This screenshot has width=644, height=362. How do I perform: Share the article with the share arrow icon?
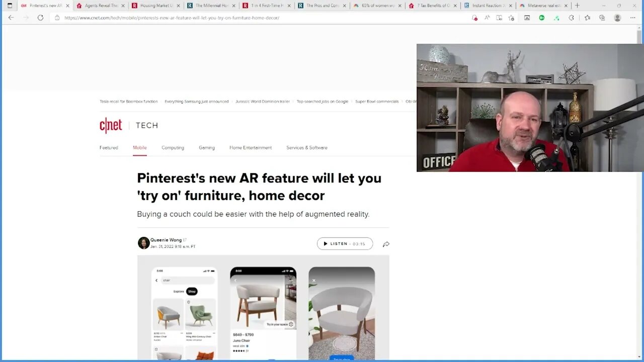coord(386,244)
